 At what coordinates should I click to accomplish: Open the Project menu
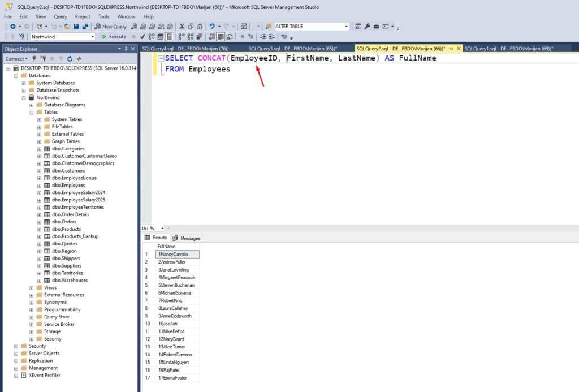coord(83,16)
